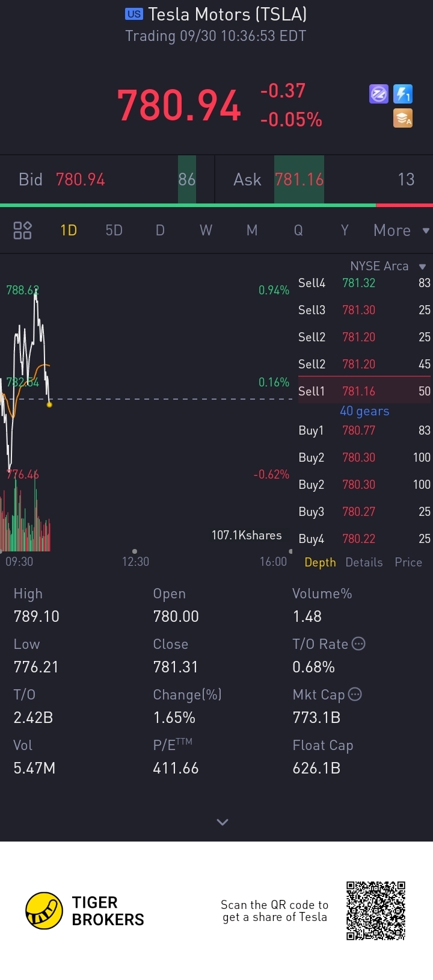The width and height of the screenshot is (433, 980).
Task: Tap the Vol value 5.47M
Action: pos(34,768)
